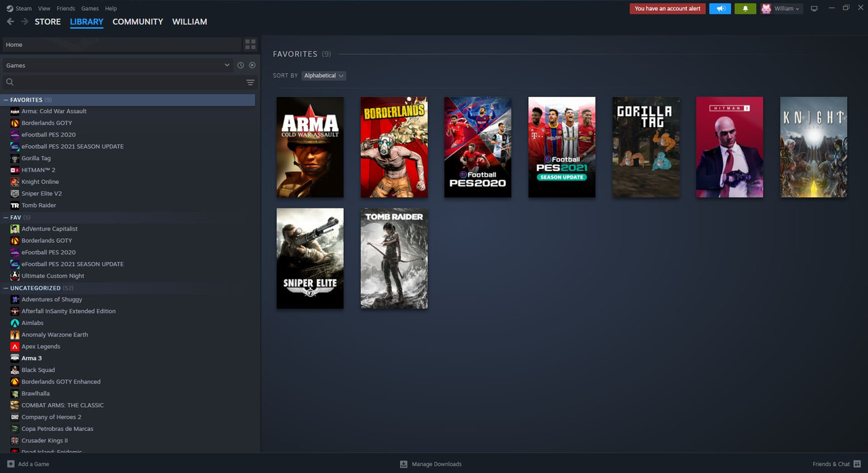Switch to collections grid view icon
868x473 pixels.
pos(250,45)
